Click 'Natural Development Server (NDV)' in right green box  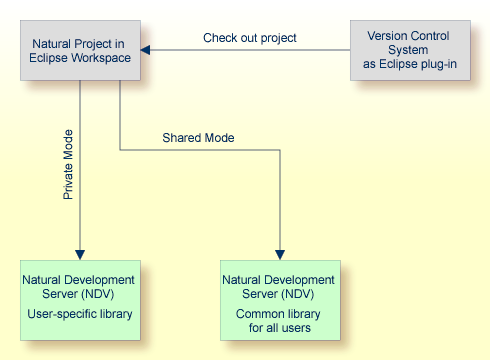[x=278, y=287]
